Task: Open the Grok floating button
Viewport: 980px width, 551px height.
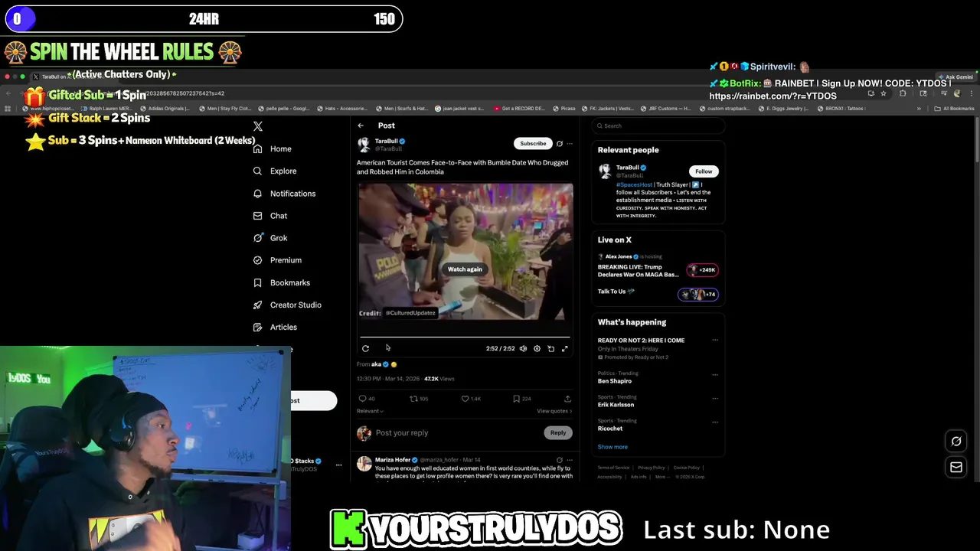Action: point(956,442)
